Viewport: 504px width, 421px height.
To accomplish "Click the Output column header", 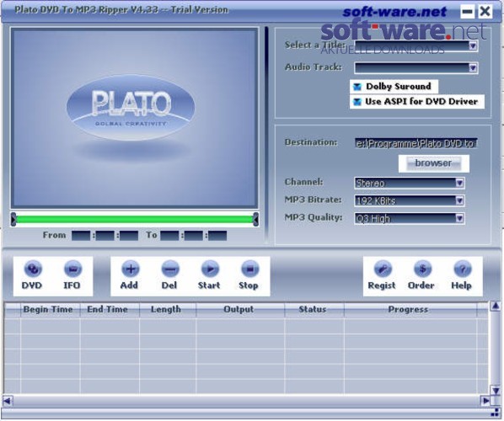I will point(240,310).
